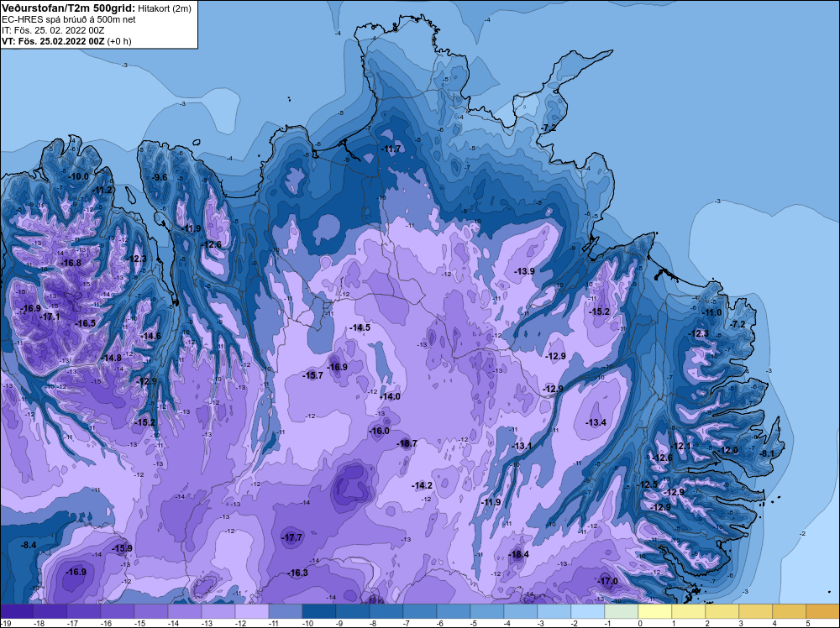Click the -16.0 temperature label
Image resolution: width=840 pixels, height=628 pixels.
point(380,431)
